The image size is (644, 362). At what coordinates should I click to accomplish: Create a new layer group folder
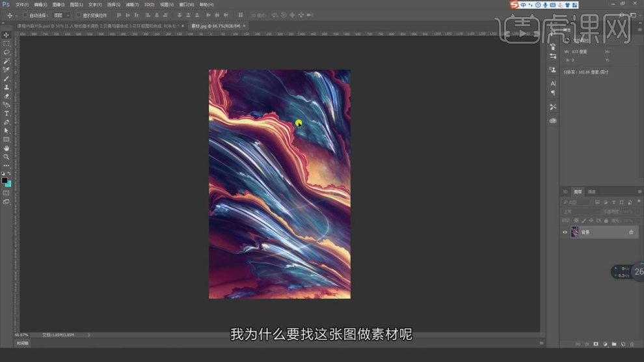[x=614, y=344]
